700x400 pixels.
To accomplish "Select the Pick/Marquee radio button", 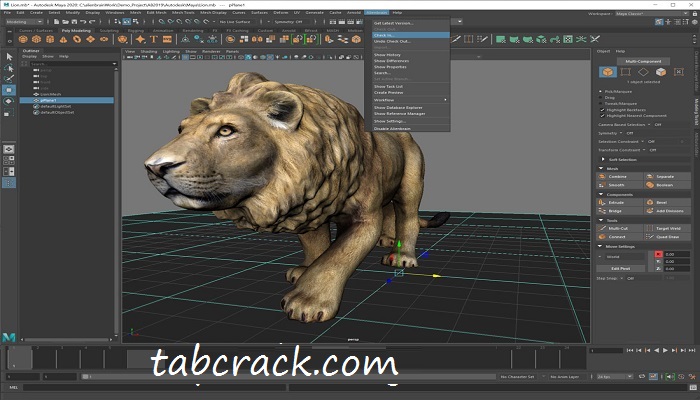I will click(601, 92).
